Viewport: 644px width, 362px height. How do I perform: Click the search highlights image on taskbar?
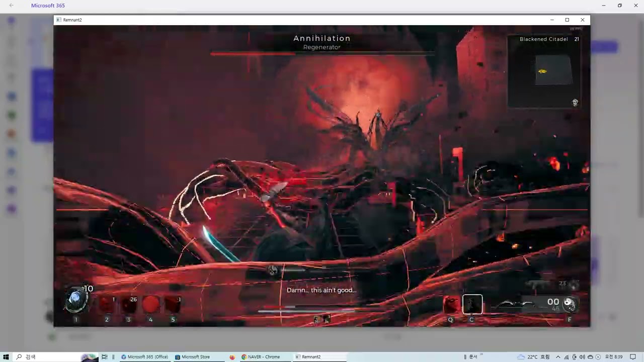tap(89, 357)
